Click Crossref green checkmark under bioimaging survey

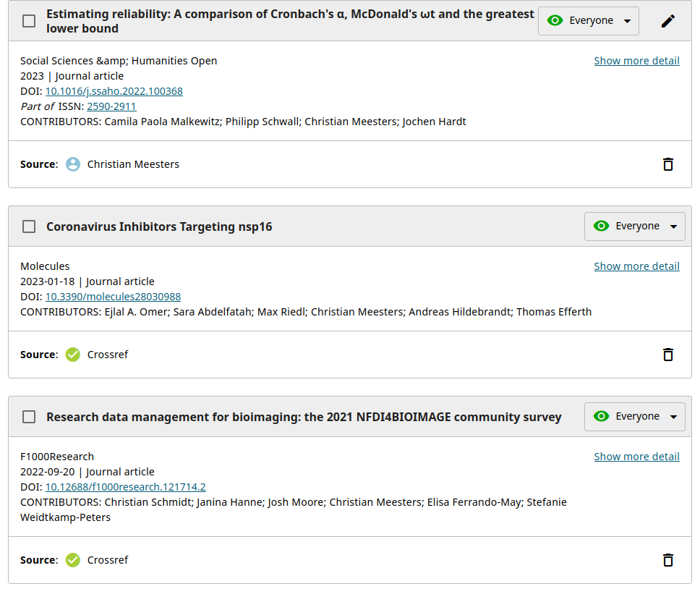[73, 560]
